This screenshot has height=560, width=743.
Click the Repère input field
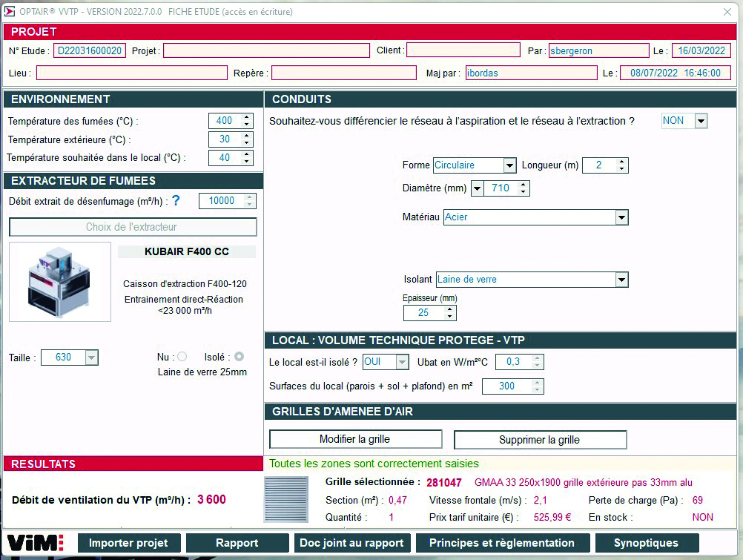tap(344, 73)
